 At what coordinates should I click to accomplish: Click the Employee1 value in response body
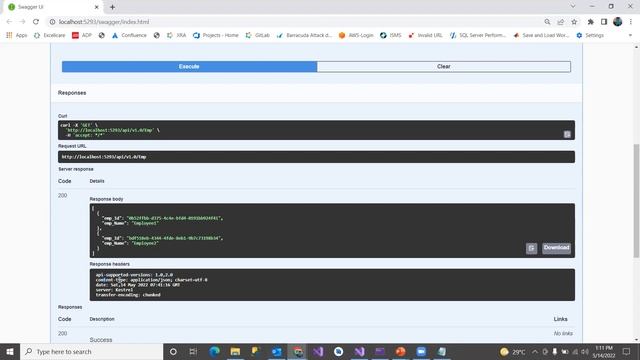tap(144, 223)
